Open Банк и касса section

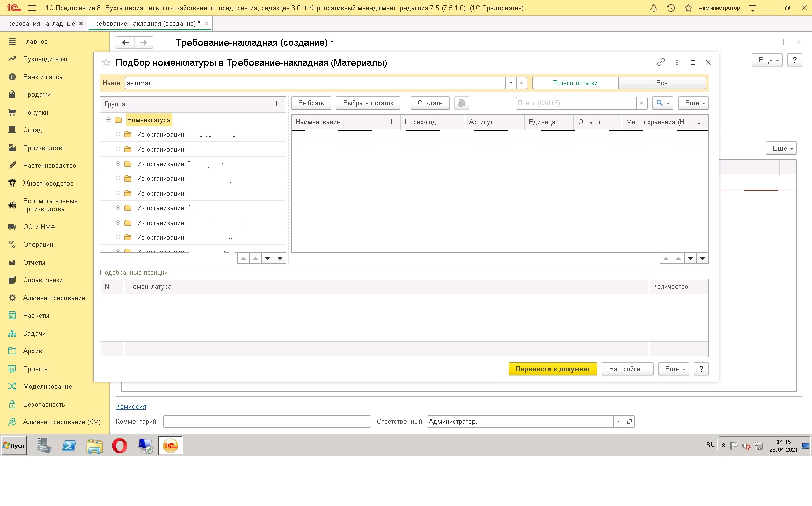click(43, 77)
